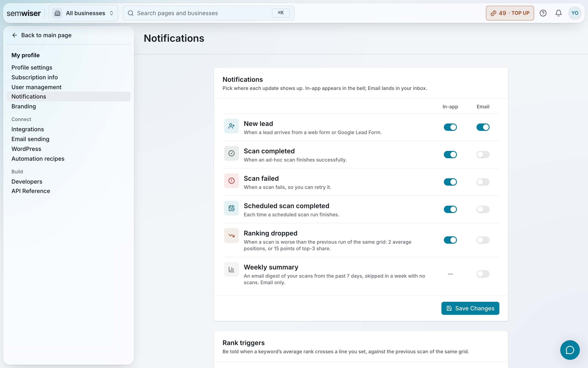Click the New lead person icon
This screenshot has width=588, height=368.
click(x=231, y=126)
